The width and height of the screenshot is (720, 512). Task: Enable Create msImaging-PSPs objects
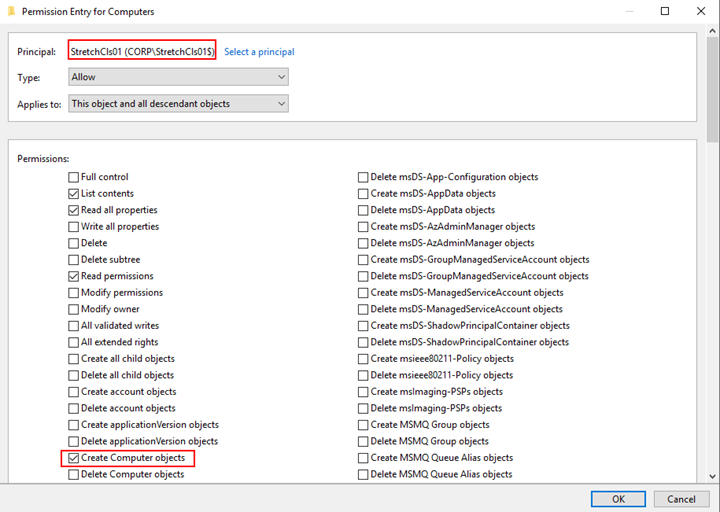point(363,392)
